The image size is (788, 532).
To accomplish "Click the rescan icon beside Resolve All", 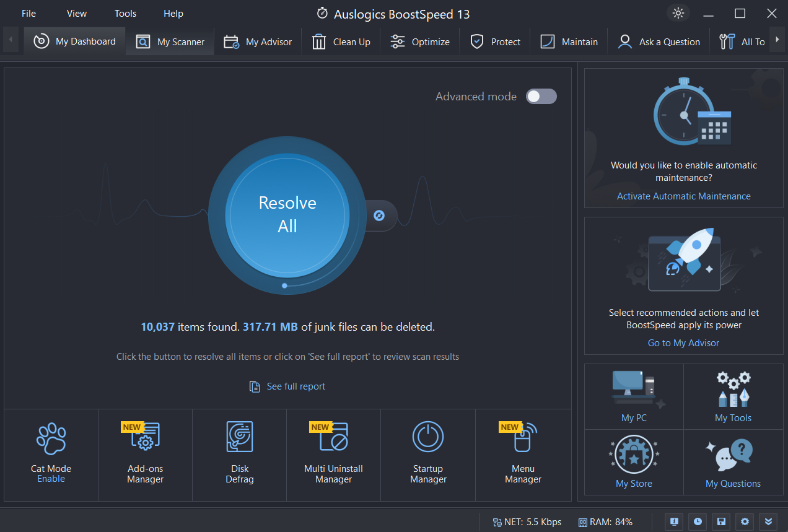I will [379, 215].
